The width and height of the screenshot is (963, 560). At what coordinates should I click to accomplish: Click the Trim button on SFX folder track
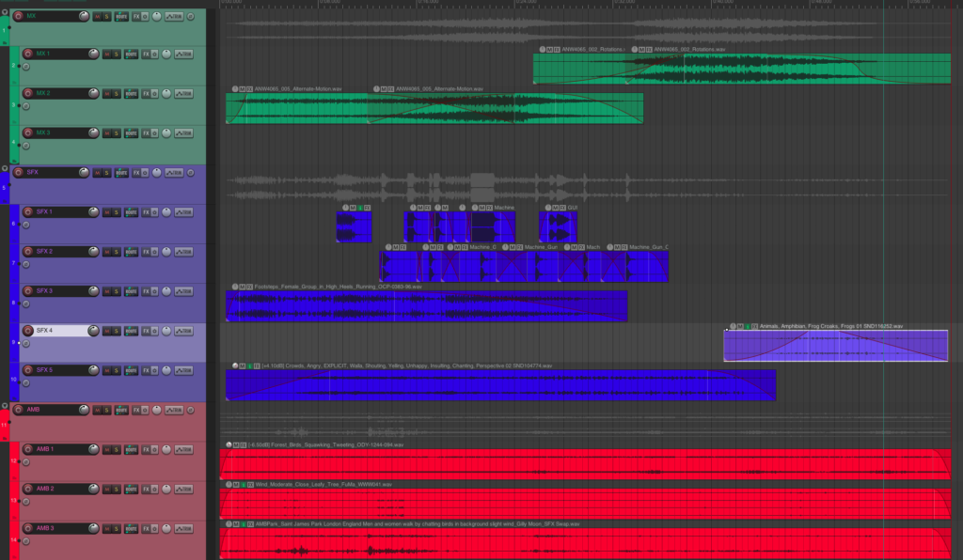(x=174, y=173)
